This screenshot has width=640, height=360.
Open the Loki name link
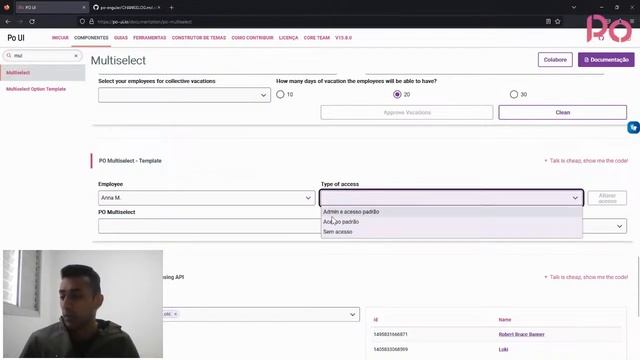(x=503, y=349)
